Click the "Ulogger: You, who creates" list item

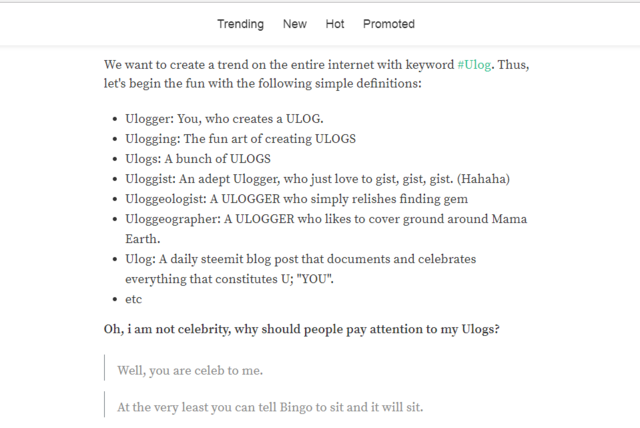210,119
